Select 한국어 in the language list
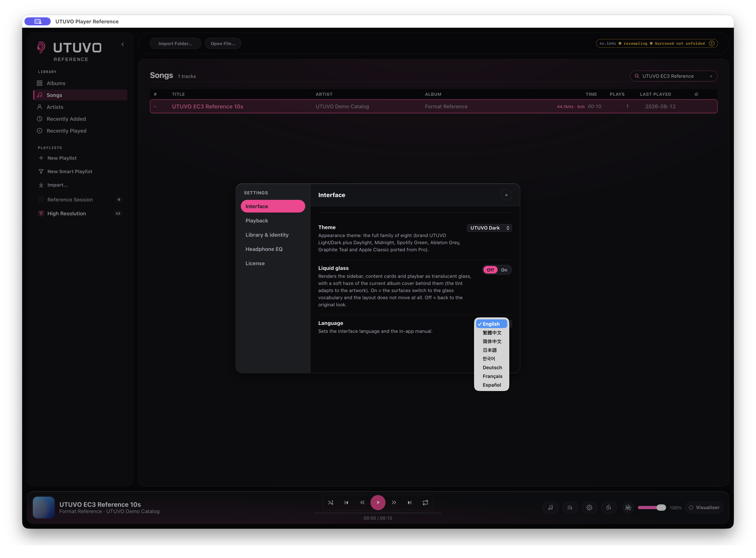Screen dimensions: 756x558 (x=491, y=359)
